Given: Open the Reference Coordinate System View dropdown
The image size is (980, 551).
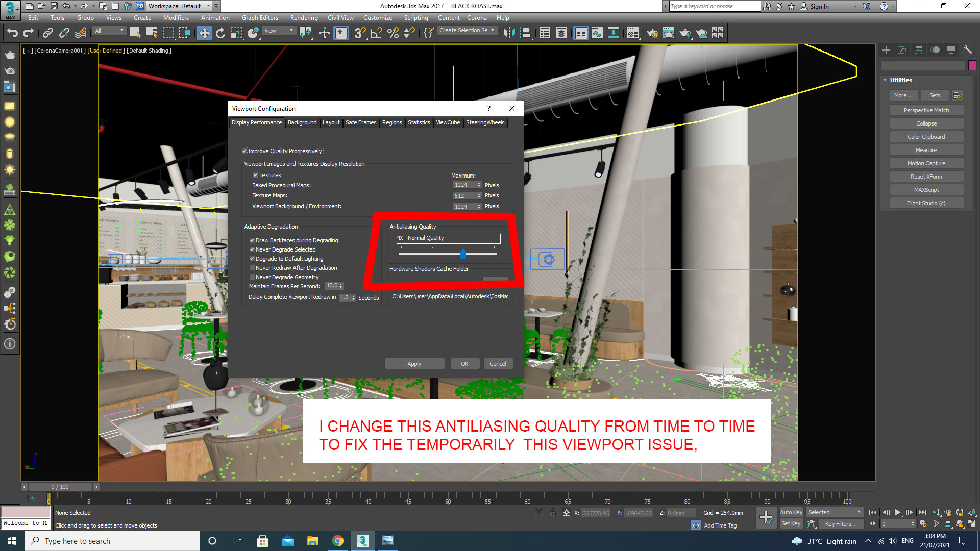Looking at the screenshot, I should (279, 31).
